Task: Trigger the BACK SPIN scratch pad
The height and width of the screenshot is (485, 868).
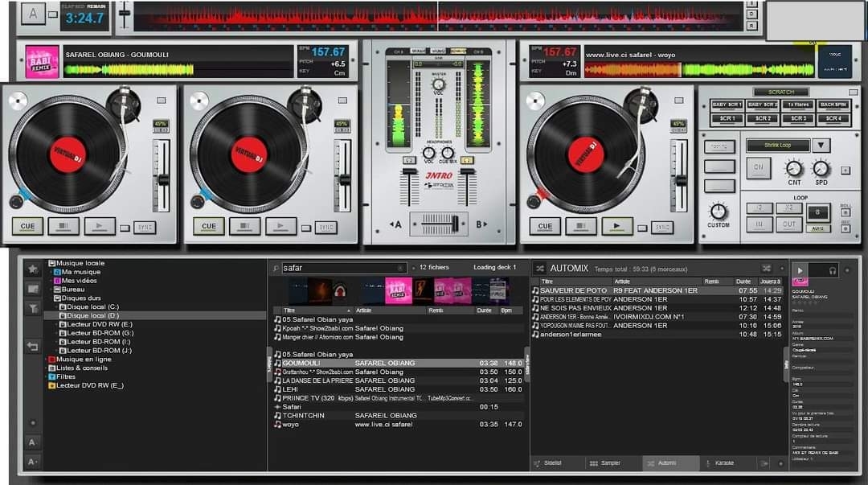Action: [x=833, y=105]
